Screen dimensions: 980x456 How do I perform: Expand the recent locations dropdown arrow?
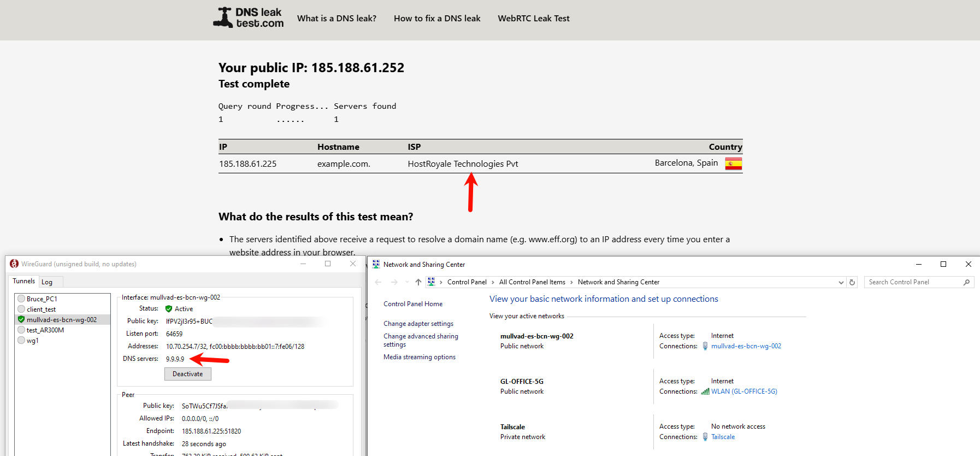tap(407, 282)
